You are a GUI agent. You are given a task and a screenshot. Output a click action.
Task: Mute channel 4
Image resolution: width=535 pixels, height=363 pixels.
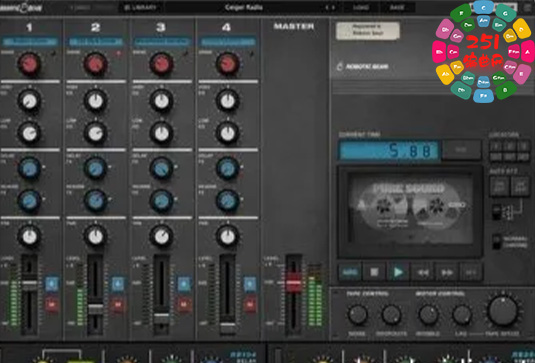pos(250,305)
